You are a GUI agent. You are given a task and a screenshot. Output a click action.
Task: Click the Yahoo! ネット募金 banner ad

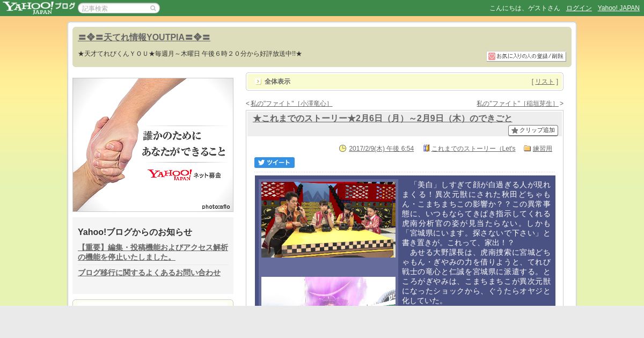pos(153,145)
